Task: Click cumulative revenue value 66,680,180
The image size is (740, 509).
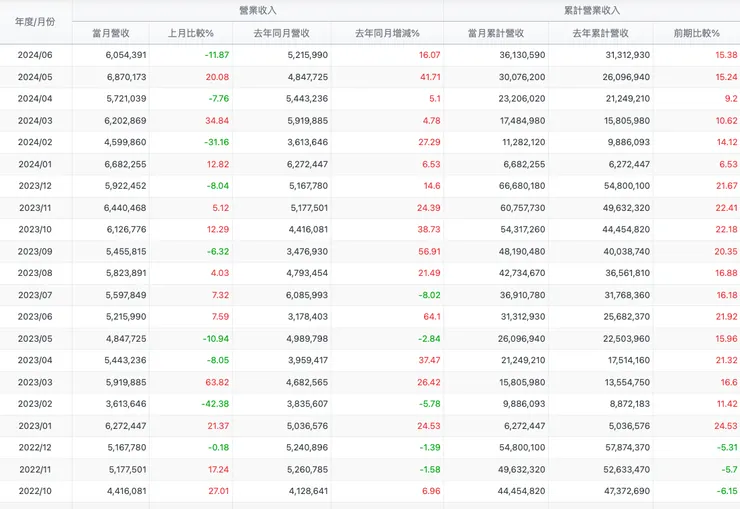Action: pyautogui.click(x=522, y=186)
